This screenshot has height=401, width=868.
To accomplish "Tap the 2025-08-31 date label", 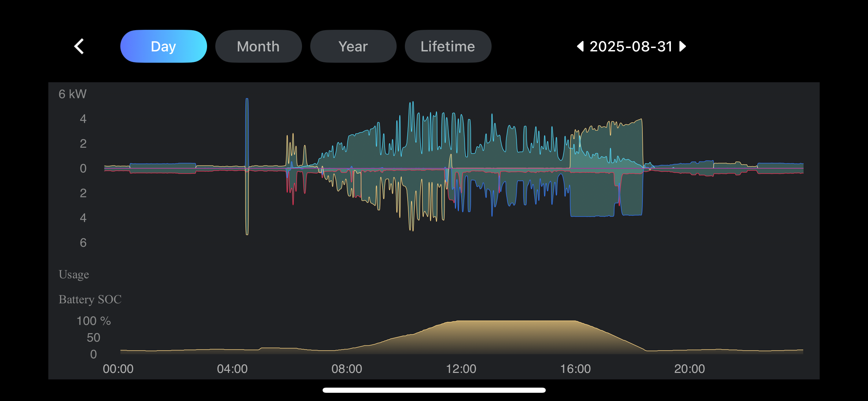I will (x=631, y=46).
